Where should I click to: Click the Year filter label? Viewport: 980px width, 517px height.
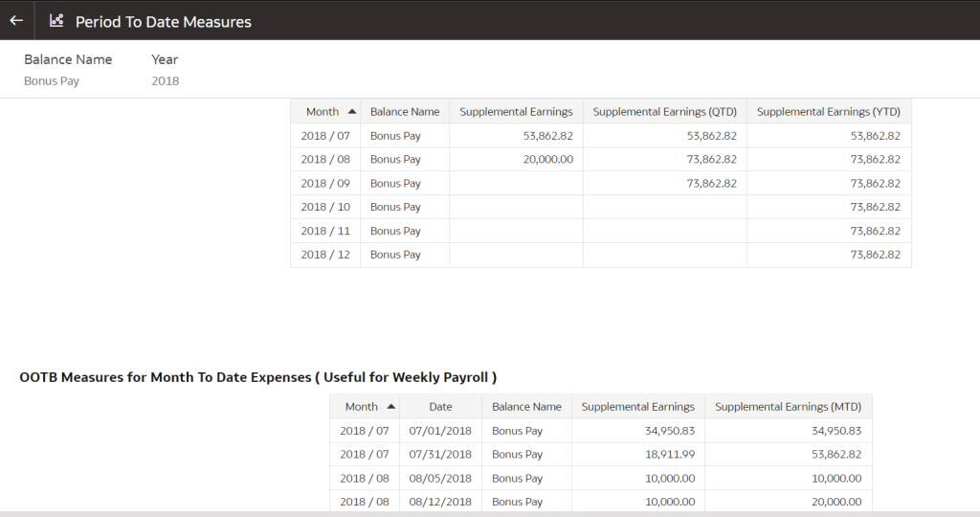click(x=165, y=59)
